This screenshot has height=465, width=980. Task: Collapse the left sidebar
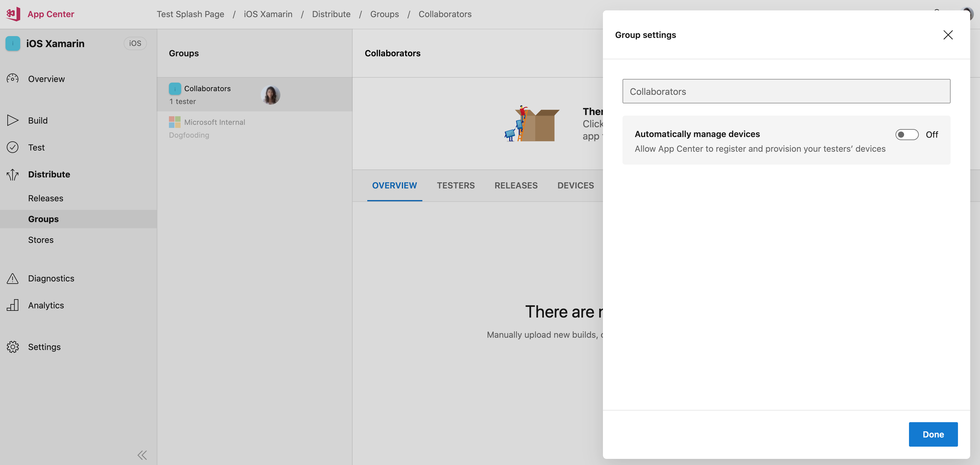click(142, 454)
